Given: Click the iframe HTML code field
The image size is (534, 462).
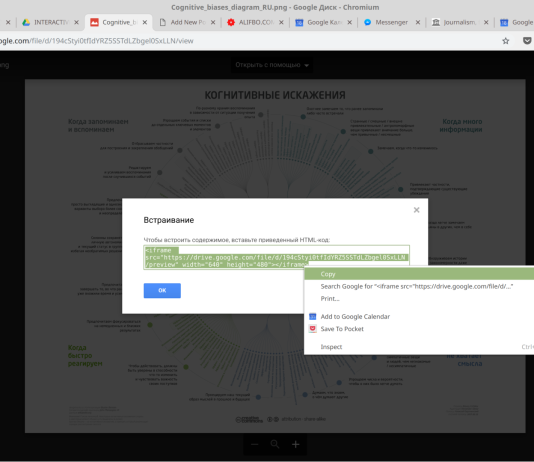Looking at the screenshot, I should click(276, 257).
